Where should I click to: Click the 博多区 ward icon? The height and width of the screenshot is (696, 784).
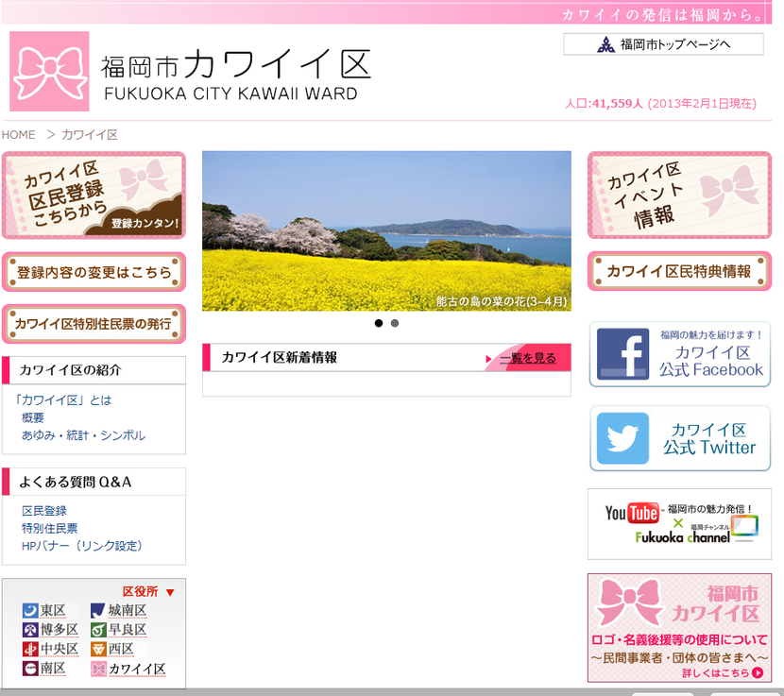coord(30,630)
